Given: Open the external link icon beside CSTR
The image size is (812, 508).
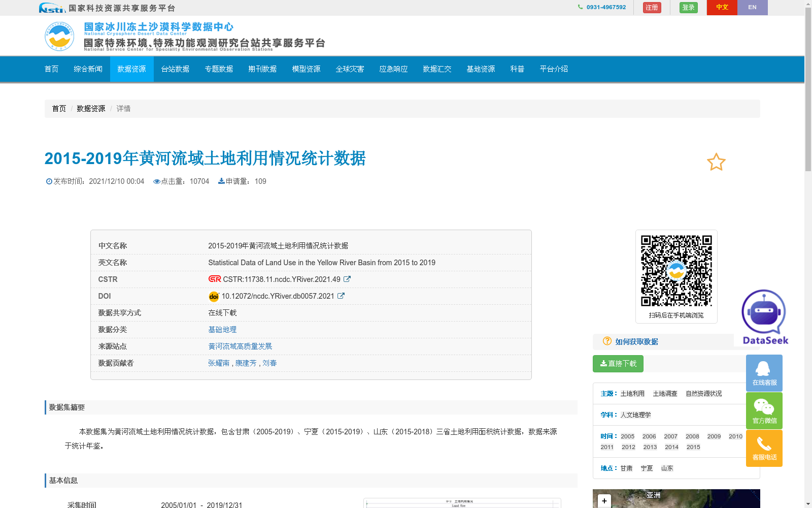Looking at the screenshot, I should 347,279.
